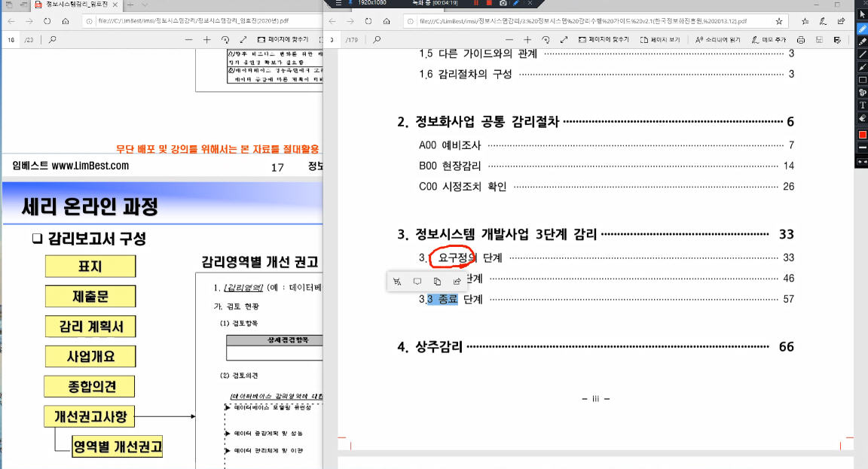Toggle drawing toolbar collapse arrows
This screenshot has height=469, width=868.
coord(862,162)
